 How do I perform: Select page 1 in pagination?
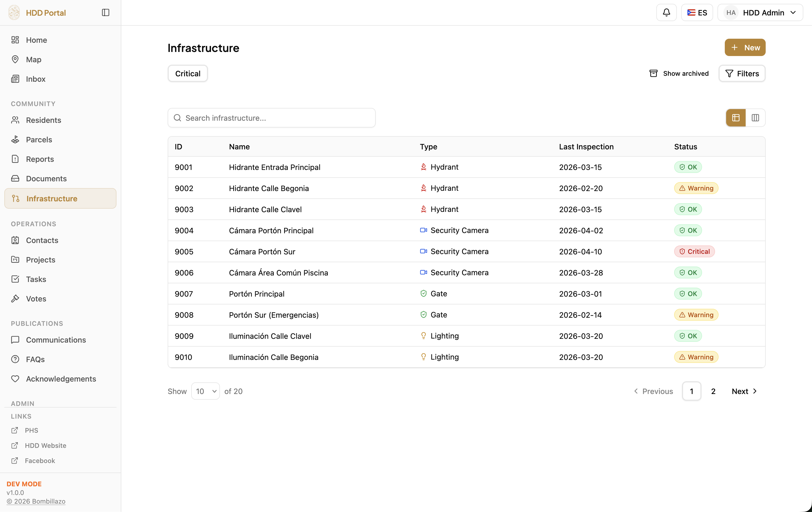pos(692,391)
